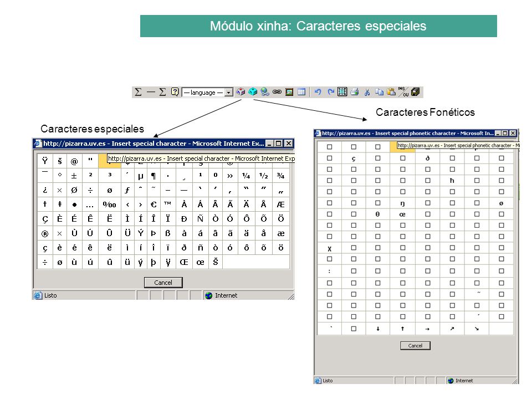Pick the † single dagger character

pos(45,204)
